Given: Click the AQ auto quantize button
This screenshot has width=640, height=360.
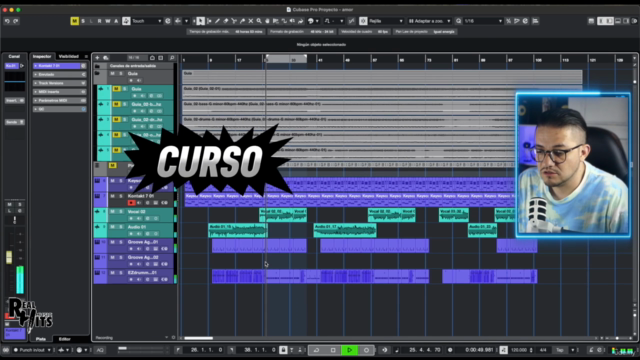Looking at the screenshot, I should pos(100,350).
